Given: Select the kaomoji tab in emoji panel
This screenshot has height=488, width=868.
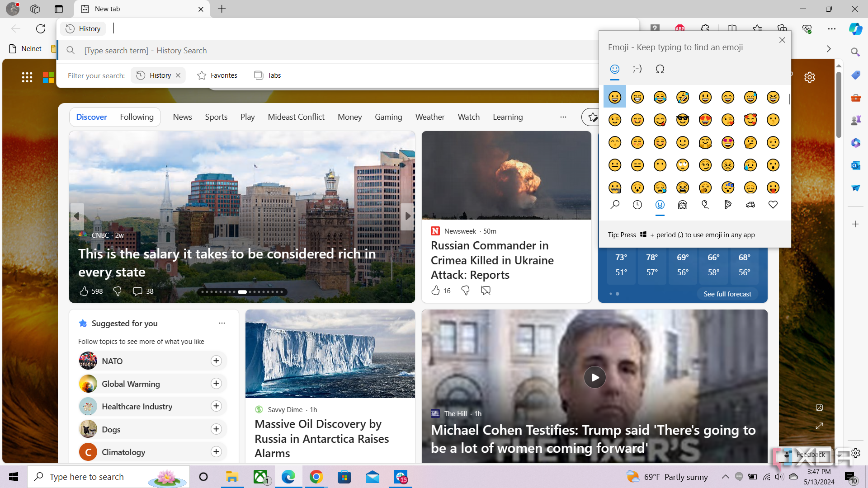Looking at the screenshot, I should pyautogui.click(x=637, y=69).
